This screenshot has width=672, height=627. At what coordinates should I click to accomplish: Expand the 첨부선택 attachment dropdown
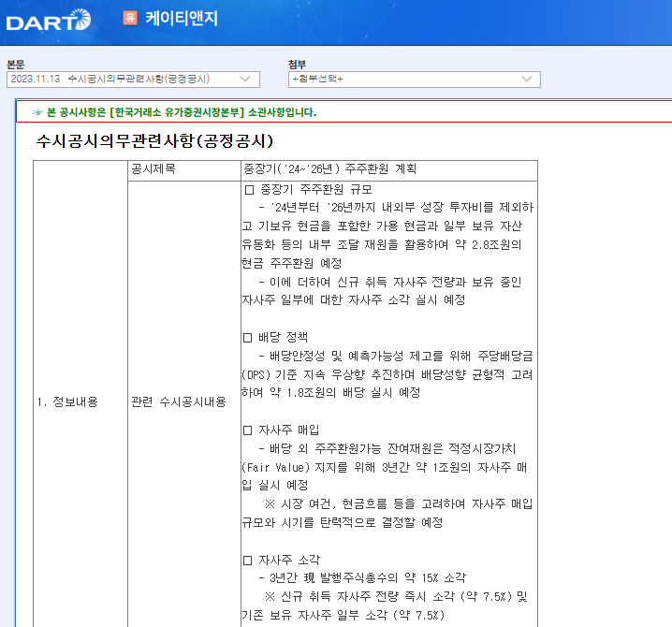coord(415,80)
